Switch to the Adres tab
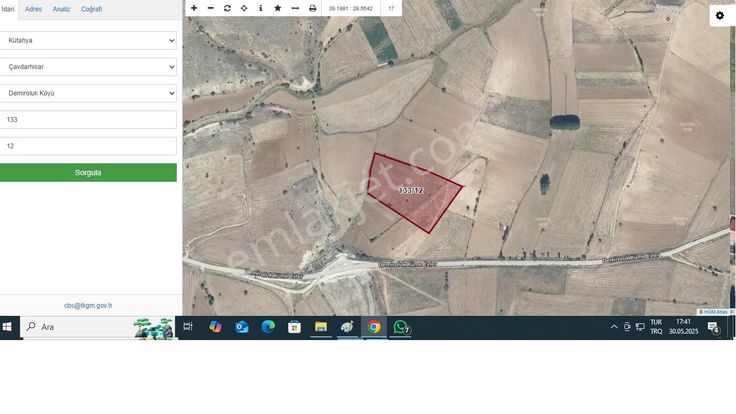736x414 pixels. coord(33,9)
